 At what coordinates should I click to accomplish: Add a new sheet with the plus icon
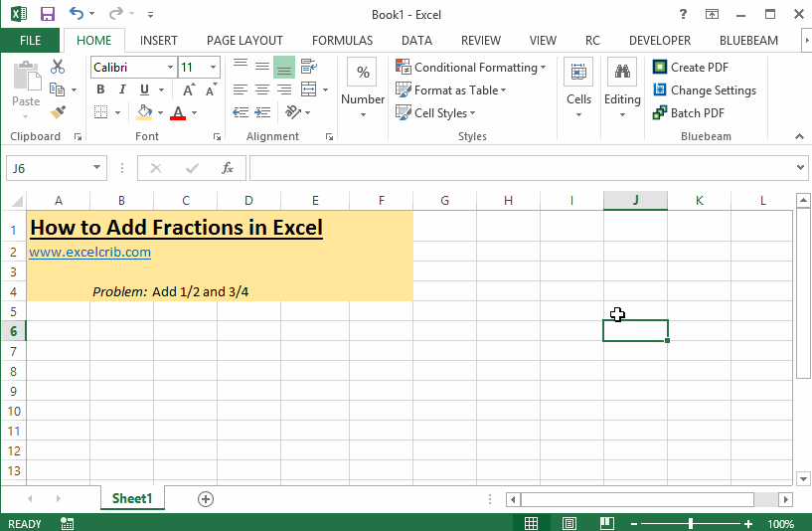pyautogui.click(x=206, y=499)
